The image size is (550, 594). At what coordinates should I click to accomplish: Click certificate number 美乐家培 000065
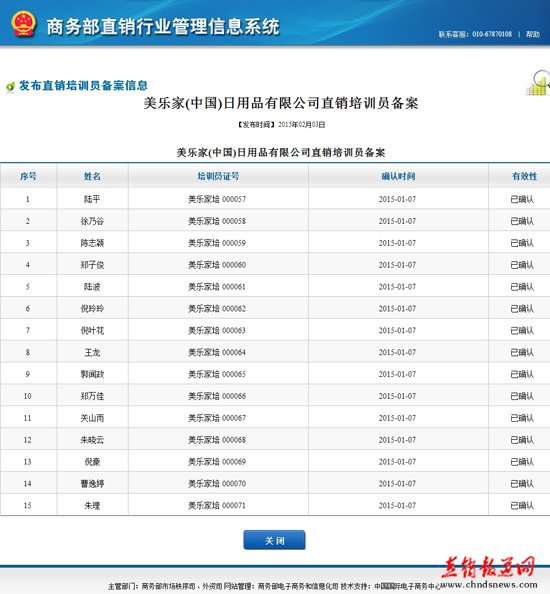(x=217, y=374)
